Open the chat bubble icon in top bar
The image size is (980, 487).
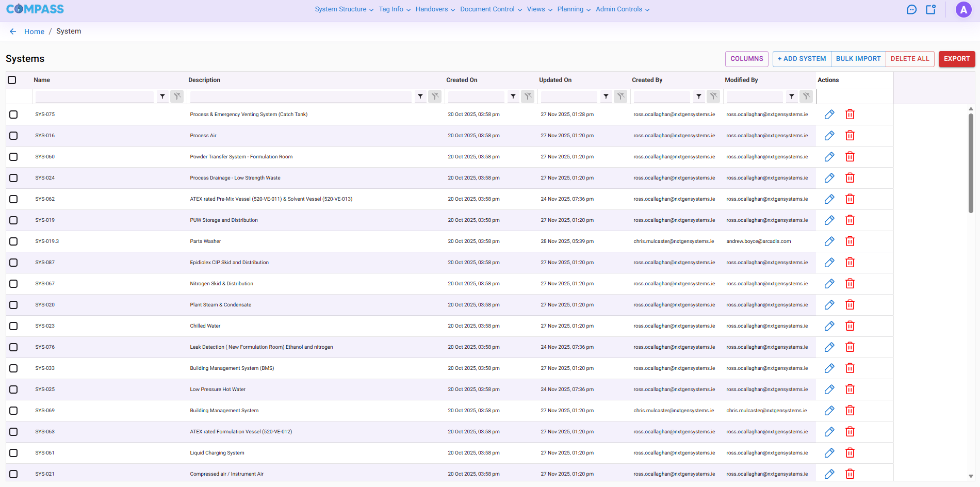911,9
